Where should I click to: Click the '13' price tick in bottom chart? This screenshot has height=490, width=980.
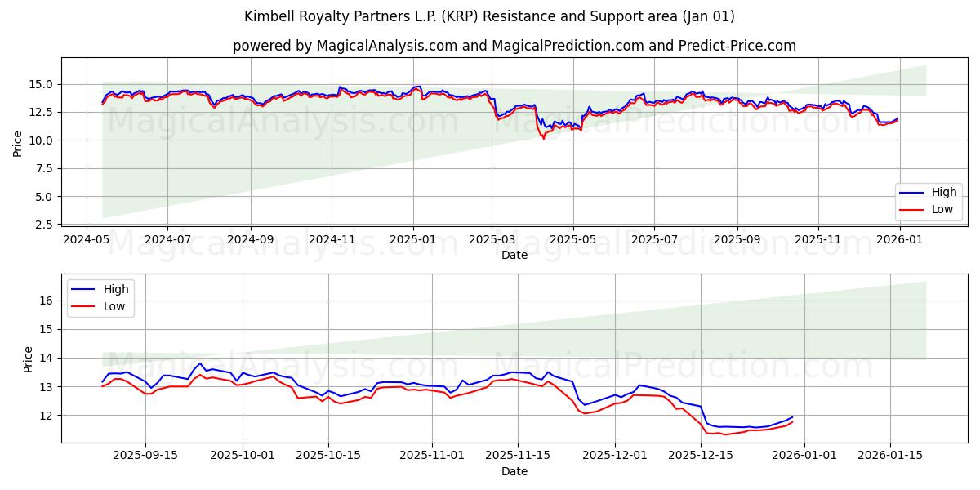47,386
